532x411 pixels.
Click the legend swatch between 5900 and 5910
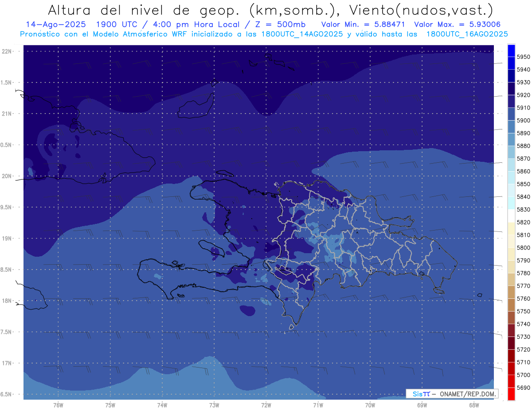[511, 114]
